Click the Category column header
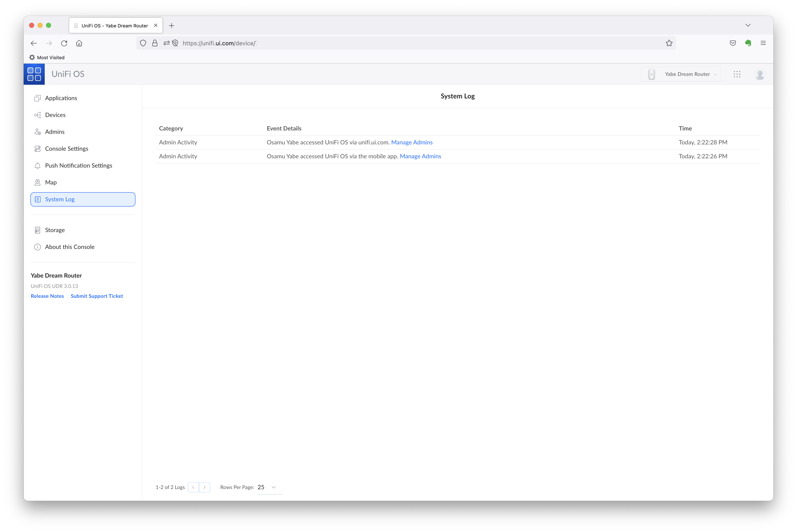This screenshot has width=797, height=532. tap(171, 129)
